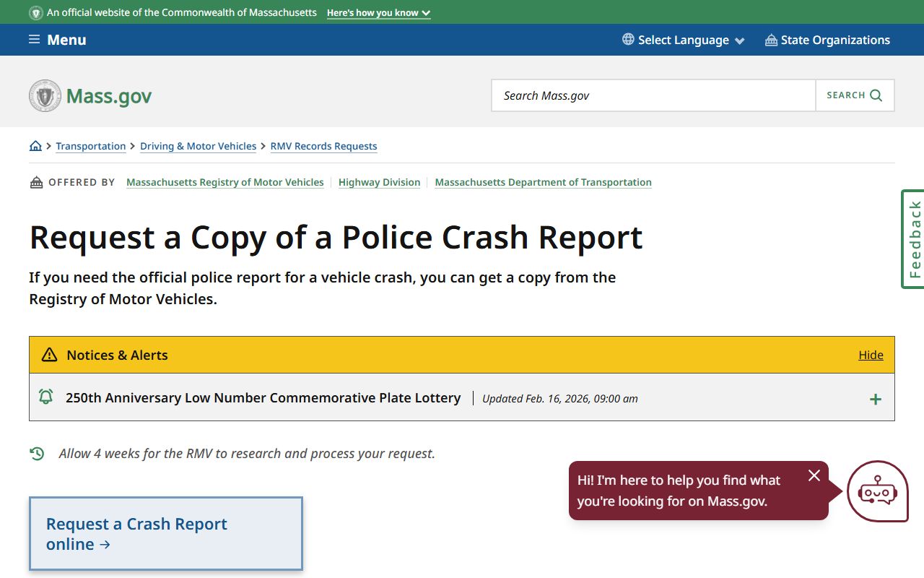Screen dimensions: 924x578
Task: Hide the Notices & Alerts banner
Action: (x=871, y=355)
